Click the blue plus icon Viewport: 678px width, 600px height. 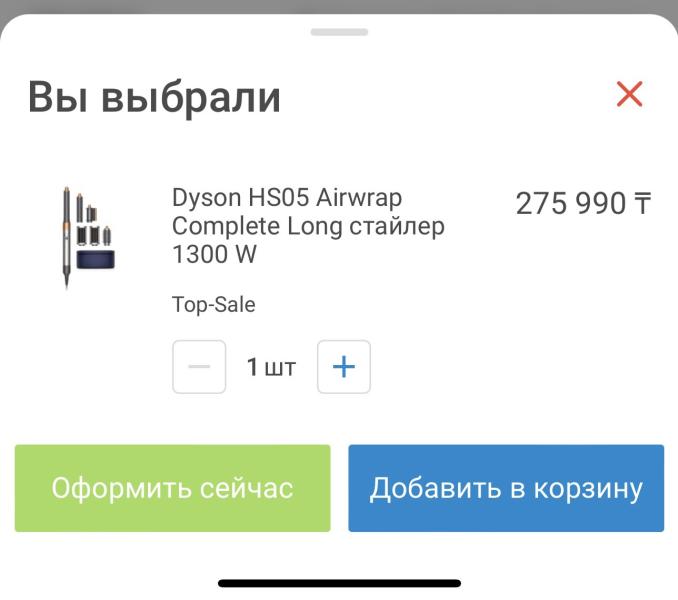click(344, 367)
